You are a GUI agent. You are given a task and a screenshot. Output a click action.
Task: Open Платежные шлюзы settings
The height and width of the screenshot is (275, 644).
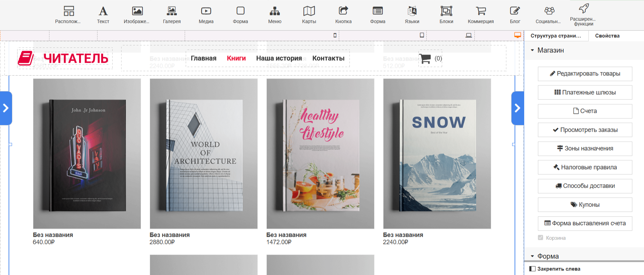[x=585, y=92]
